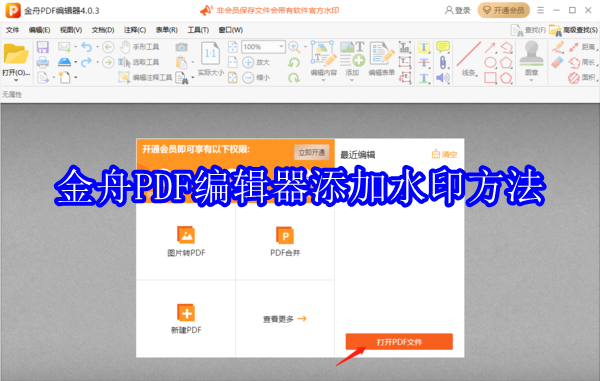Click the undo arrow icon

[x=86, y=47]
